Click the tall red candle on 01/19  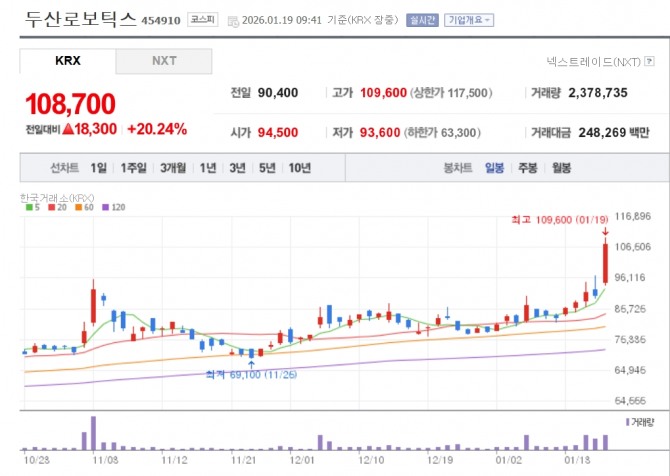[605, 263]
